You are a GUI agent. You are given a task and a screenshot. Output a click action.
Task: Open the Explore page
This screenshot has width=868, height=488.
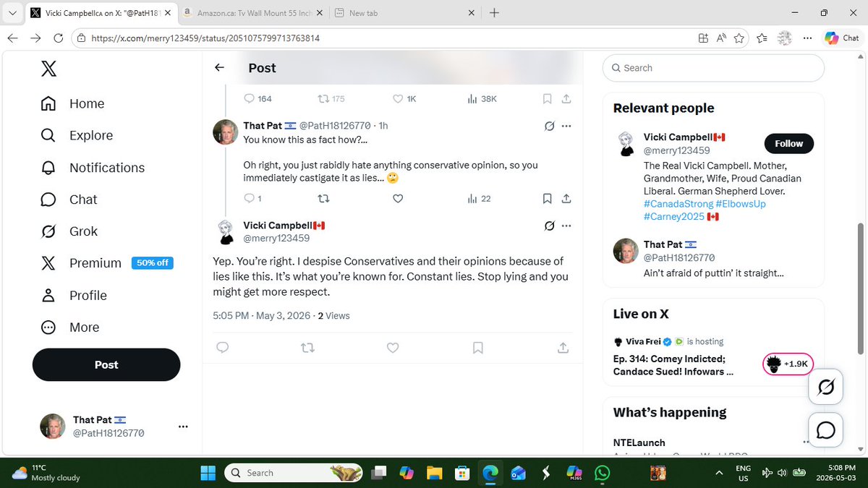pyautogui.click(x=77, y=135)
